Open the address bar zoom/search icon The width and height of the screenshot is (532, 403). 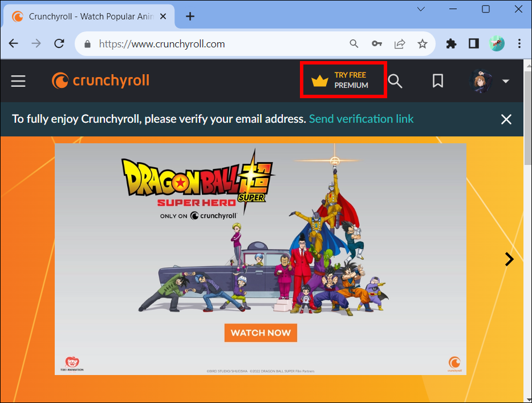click(354, 44)
